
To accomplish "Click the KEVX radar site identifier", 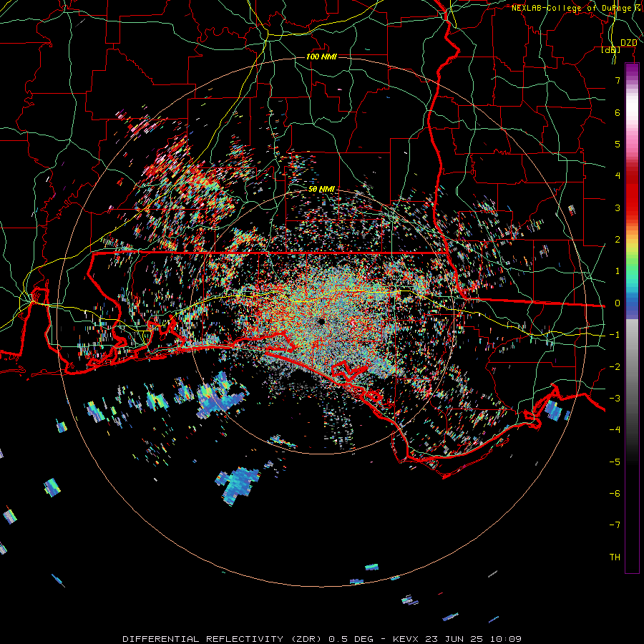I will pos(406,639).
